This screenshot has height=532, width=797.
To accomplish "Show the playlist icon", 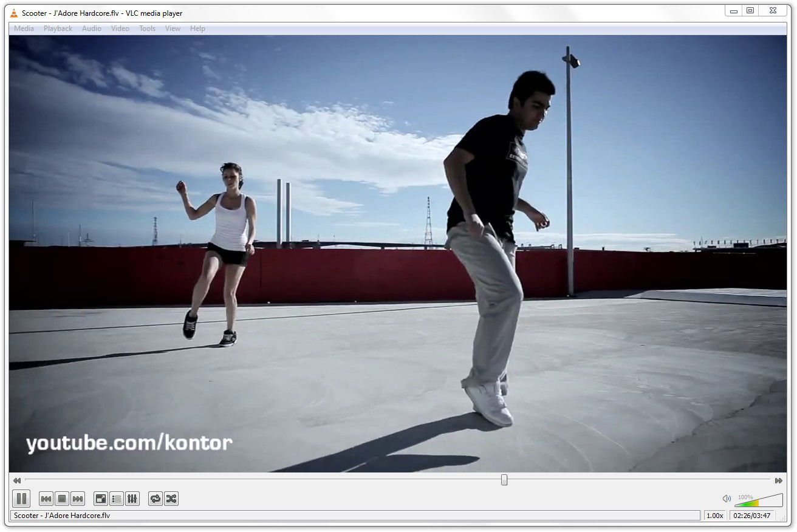I will pos(117,499).
